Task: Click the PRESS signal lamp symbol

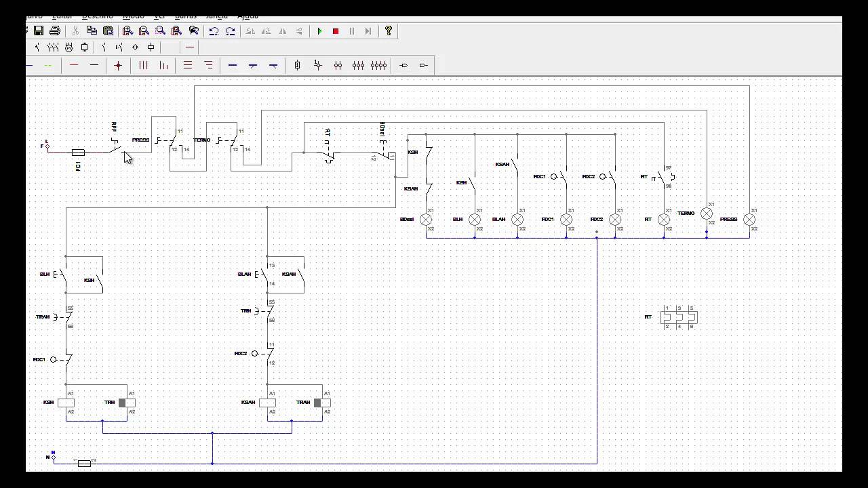Action: [749, 220]
